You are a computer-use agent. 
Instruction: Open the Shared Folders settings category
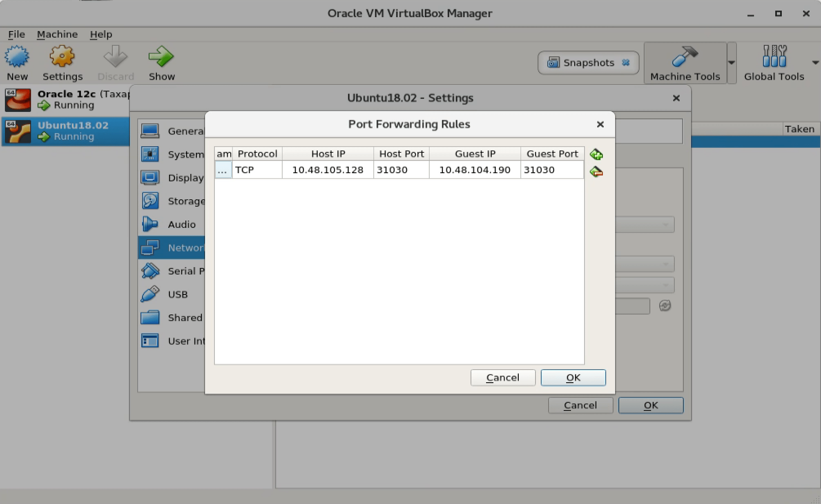pos(172,317)
